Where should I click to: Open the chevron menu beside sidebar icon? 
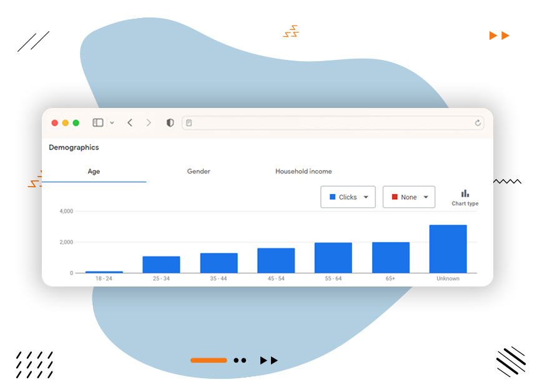click(x=112, y=123)
